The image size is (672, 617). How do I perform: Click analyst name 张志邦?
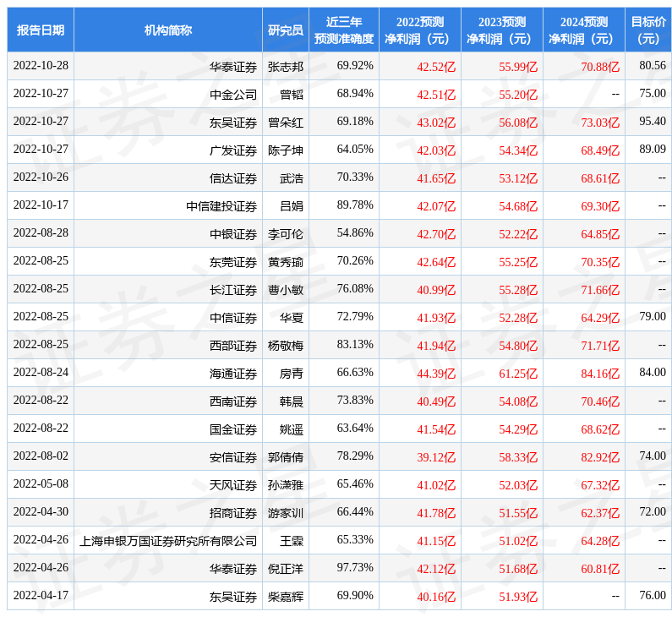(285, 67)
